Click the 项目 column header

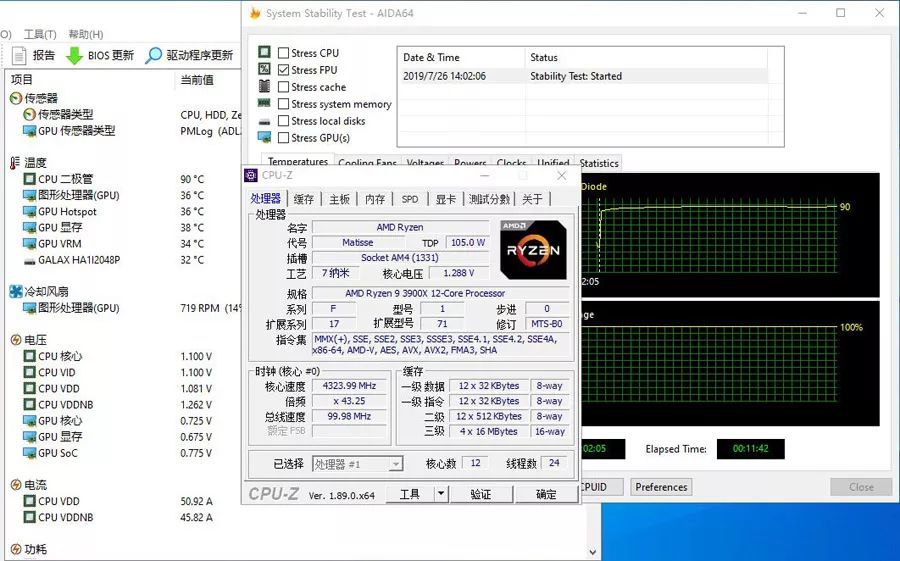[22, 80]
